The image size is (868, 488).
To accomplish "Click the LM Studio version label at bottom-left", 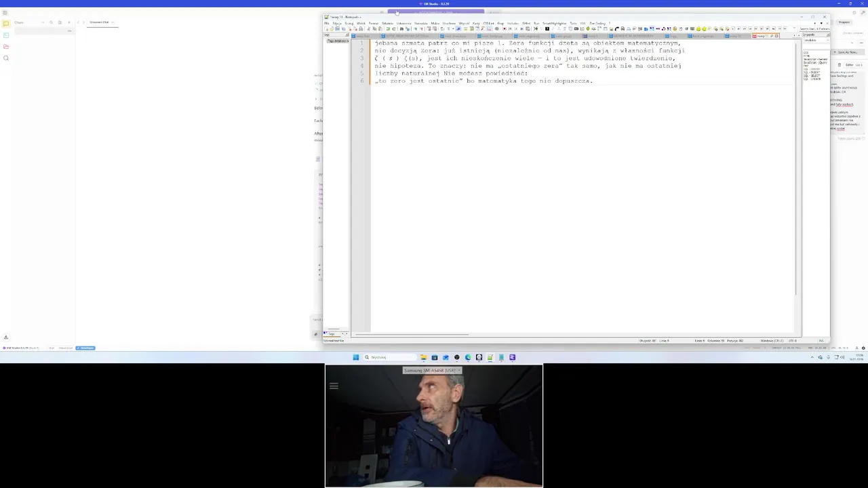I will pyautogui.click(x=20, y=348).
